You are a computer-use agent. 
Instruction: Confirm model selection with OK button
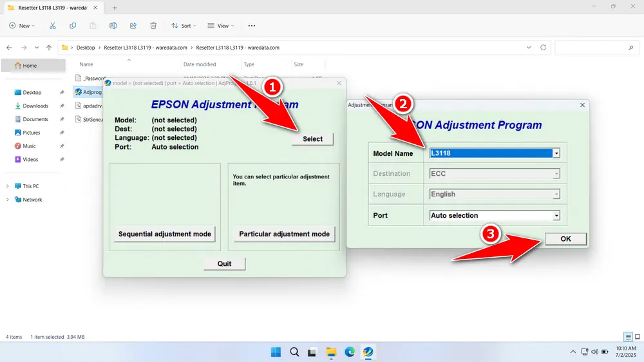click(565, 239)
